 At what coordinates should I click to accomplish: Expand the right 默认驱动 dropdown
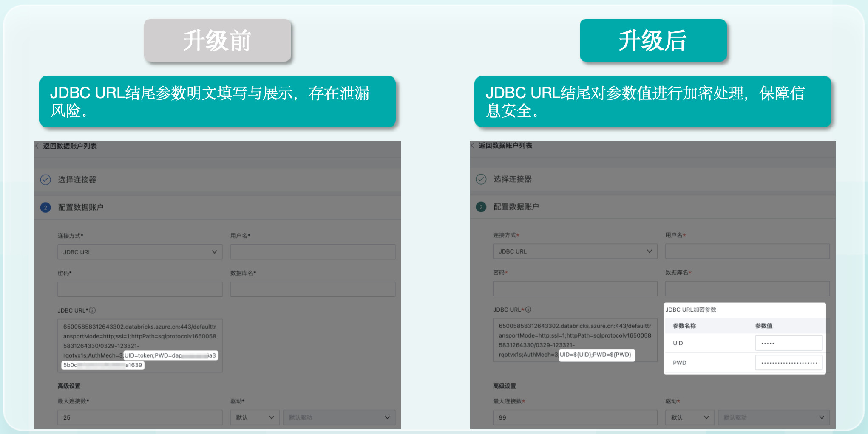click(773, 417)
